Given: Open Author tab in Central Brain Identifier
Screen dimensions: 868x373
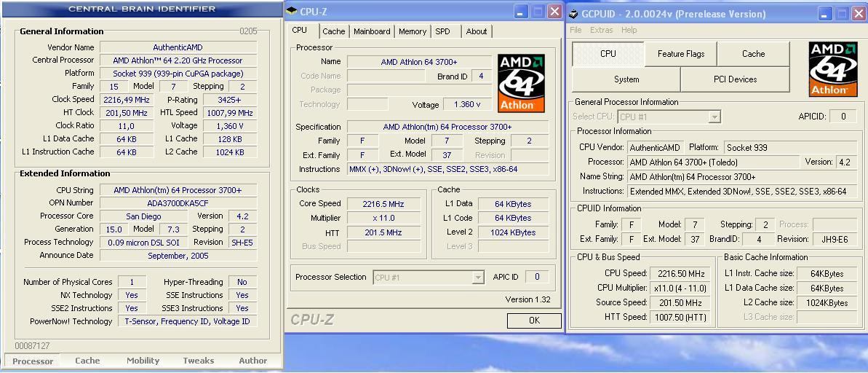Looking at the screenshot, I should pyautogui.click(x=253, y=361).
